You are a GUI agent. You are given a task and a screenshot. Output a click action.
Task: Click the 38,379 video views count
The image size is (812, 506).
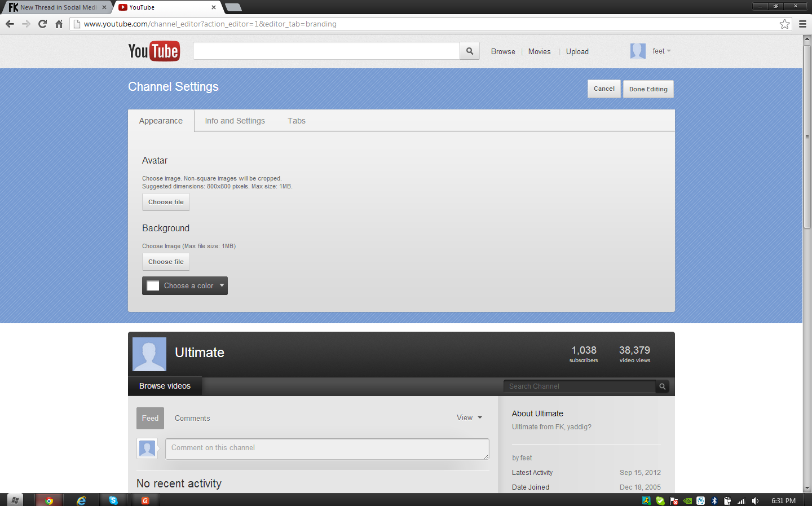634,354
